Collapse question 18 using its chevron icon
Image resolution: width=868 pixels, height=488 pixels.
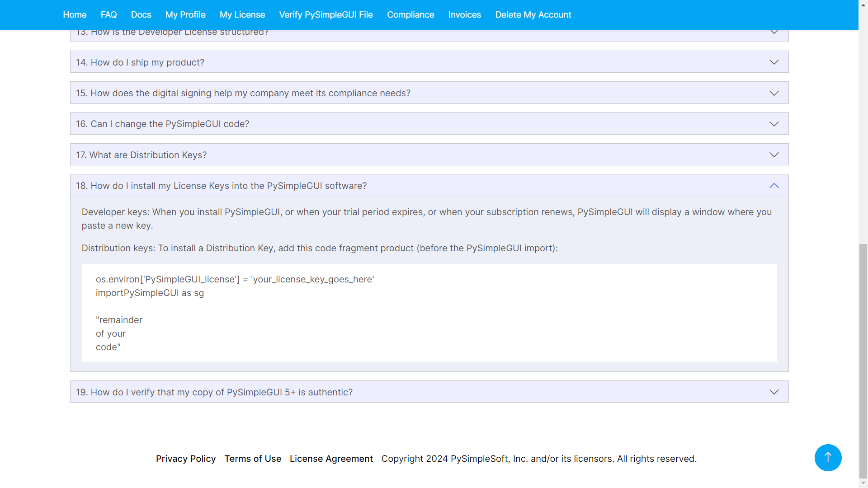(774, 185)
